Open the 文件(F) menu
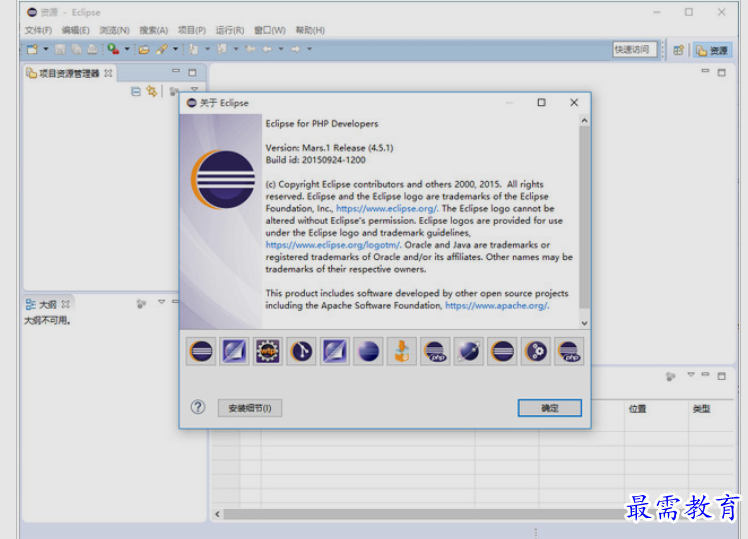The width and height of the screenshot is (748, 539). tap(38, 31)
